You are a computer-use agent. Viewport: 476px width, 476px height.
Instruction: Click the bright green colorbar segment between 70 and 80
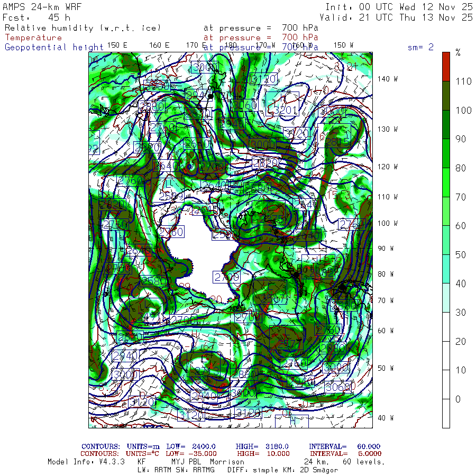click(x=446, y=182)
